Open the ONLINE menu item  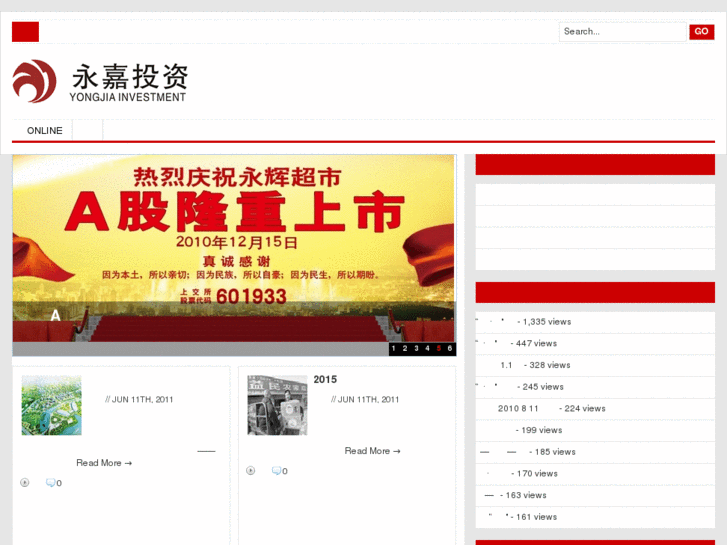tap(45, 130)
